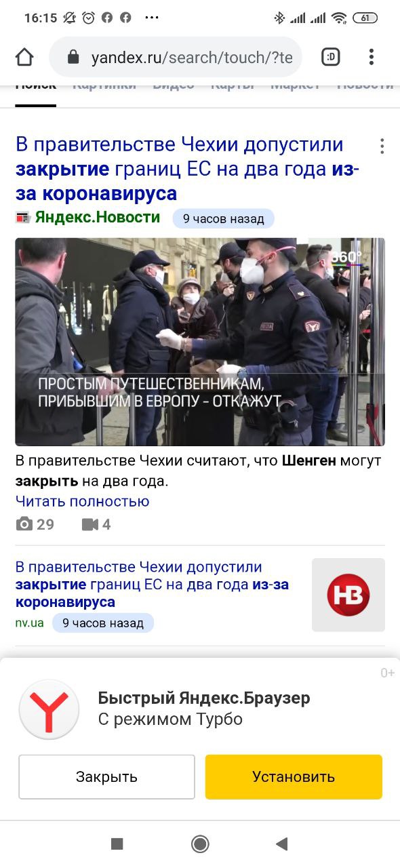
Task: Click the Закрыть button
Action: click(x=106, y=777)
